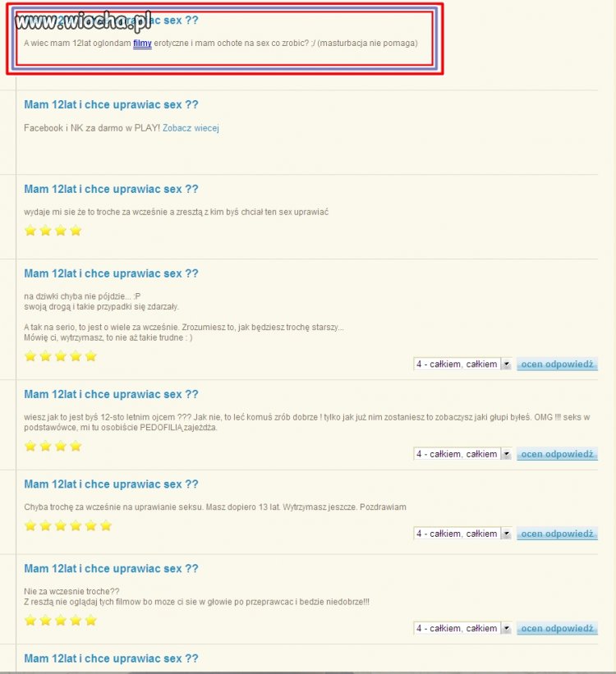
Task: Click the fifth star under the 'Mówię ci, wytrzymasz' reply
Action: click(91, 356)
